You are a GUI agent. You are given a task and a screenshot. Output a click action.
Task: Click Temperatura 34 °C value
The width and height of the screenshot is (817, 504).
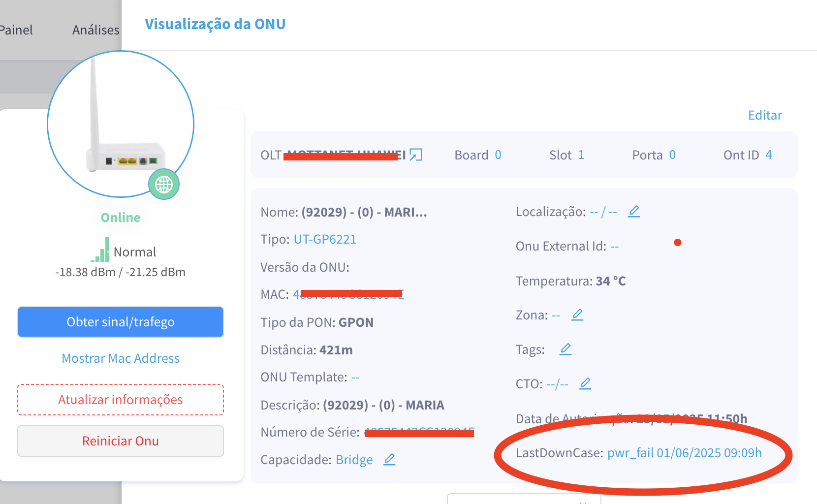(x=611, y=281)
